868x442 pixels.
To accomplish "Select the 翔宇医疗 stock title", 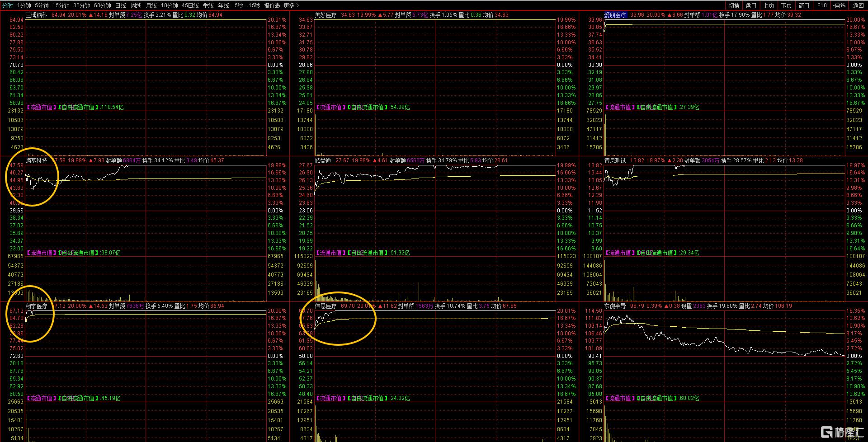I will tap(36, 306).
